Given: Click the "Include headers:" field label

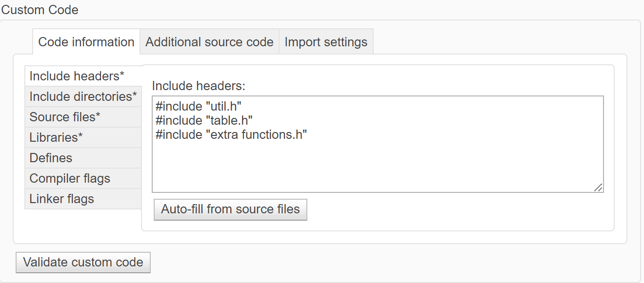Looking at the screenshot, I should 199,86.
